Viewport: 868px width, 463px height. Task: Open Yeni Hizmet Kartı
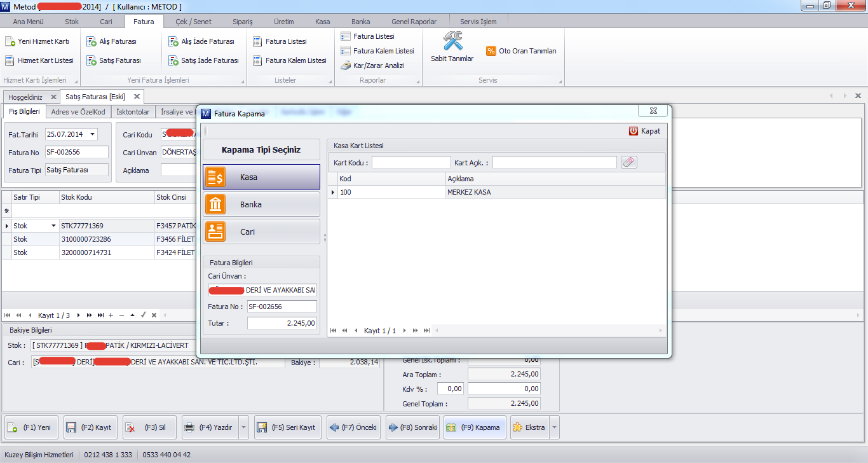[37, 41]
